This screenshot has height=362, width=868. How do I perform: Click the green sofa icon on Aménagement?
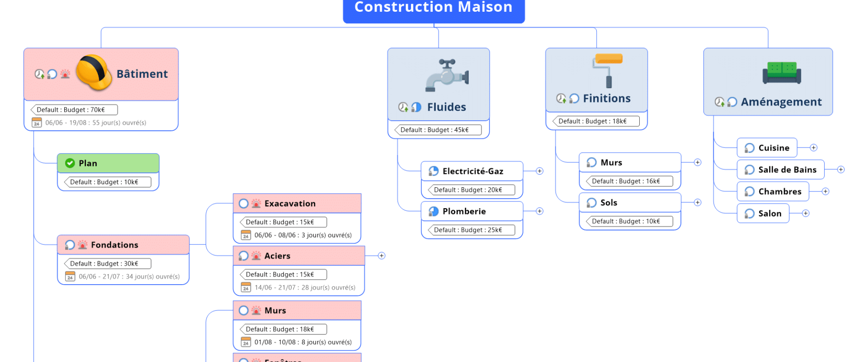click(782, 72)
